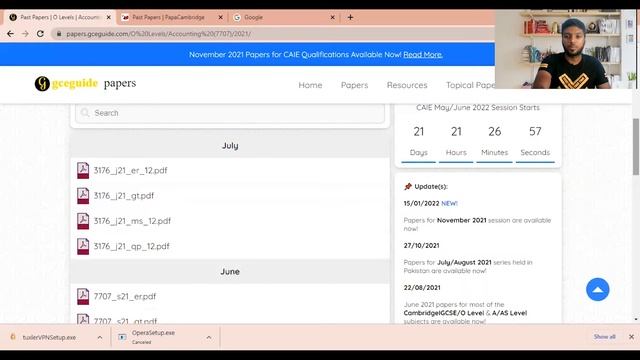The height and width of the screenshot is (360, 640).
Task: Reload the current page
Action: pos(40,34)
